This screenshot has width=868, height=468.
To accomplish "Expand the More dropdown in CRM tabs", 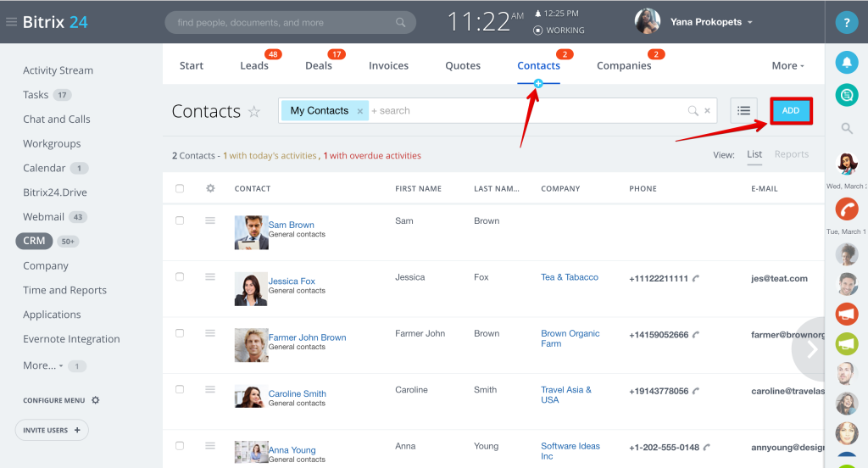I will [x=787, y=65].
